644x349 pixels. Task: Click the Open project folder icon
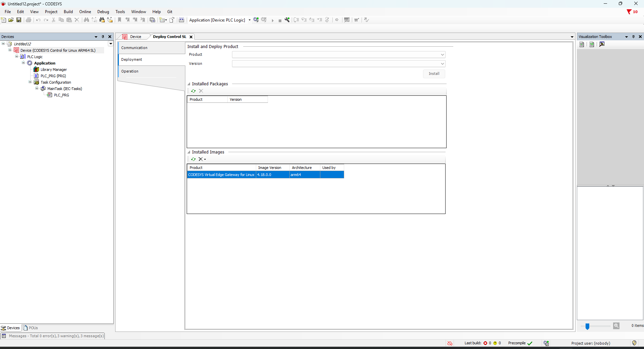click(11, 20)
